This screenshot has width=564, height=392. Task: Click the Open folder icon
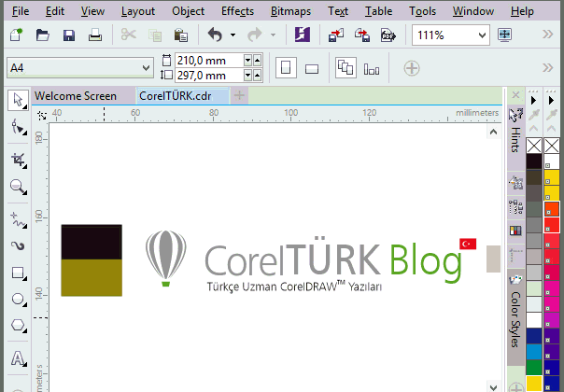(42, 35)
